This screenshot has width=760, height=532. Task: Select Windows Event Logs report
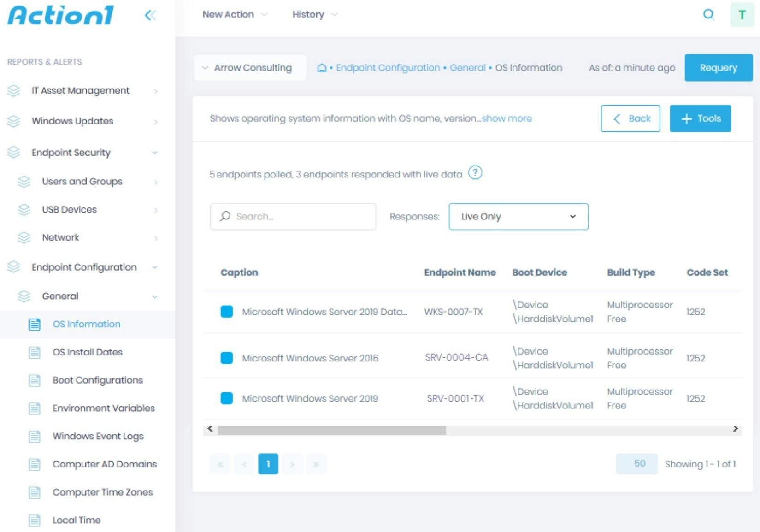(98, 436)
